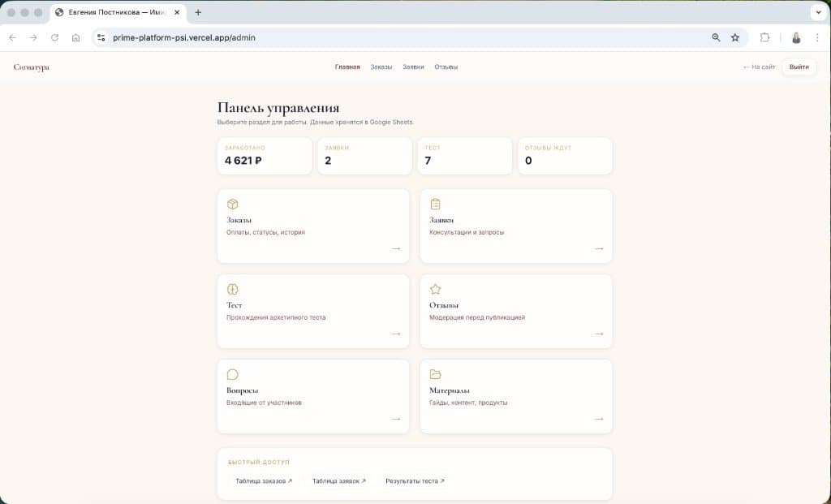Screen dimensions: 831x504
Task: Open the tab overflow chevron at top right
Action: click(x=820, y=12)
